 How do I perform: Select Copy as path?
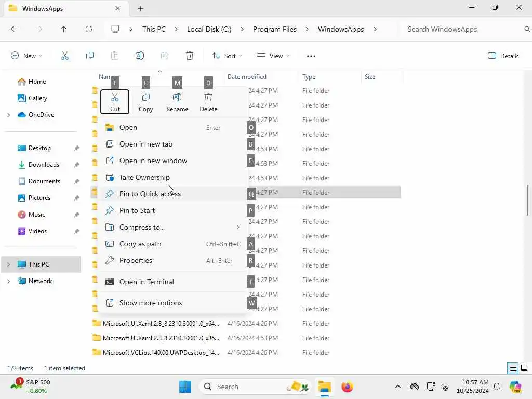tap(173, 244)
